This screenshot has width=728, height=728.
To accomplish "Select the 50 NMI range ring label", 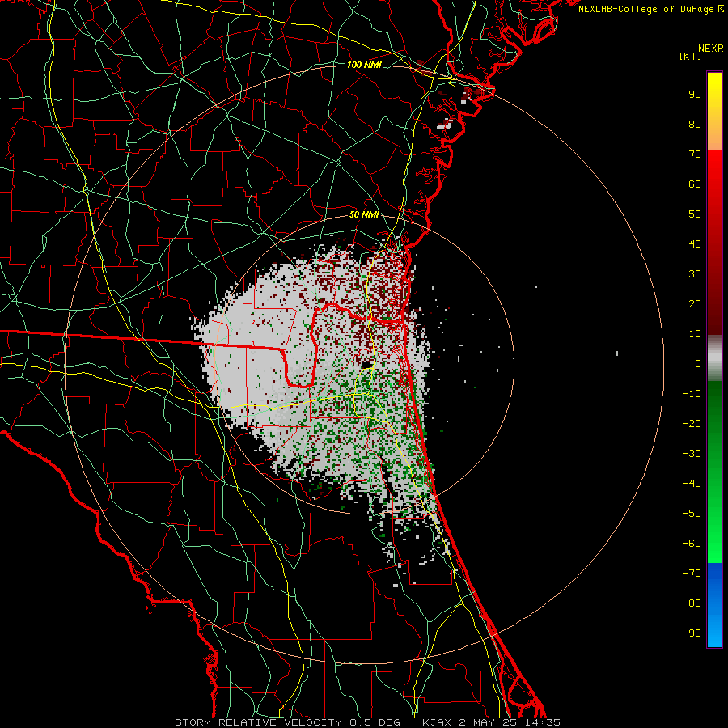I will (x=364, y=214).
